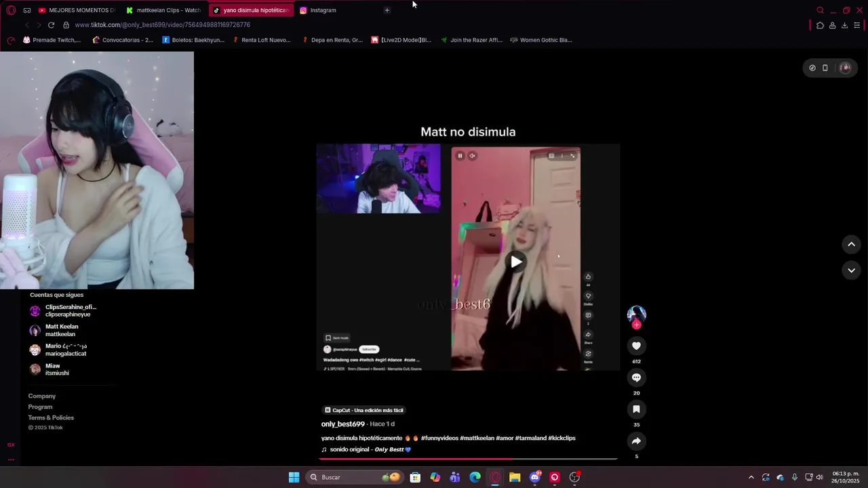Share the video with arrow icon

click(636, 441)
